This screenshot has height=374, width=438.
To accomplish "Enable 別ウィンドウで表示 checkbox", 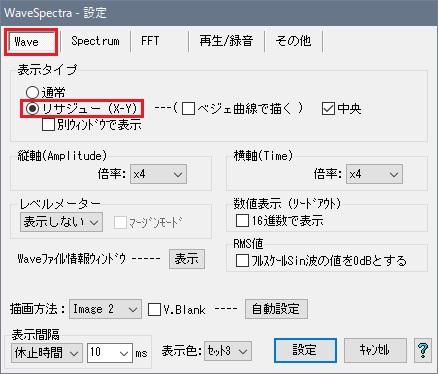I will coord(48,125).
